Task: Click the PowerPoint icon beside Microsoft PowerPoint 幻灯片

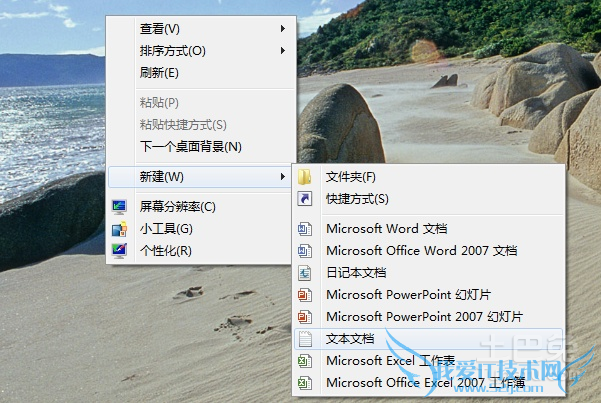Action: coord(305,295)
